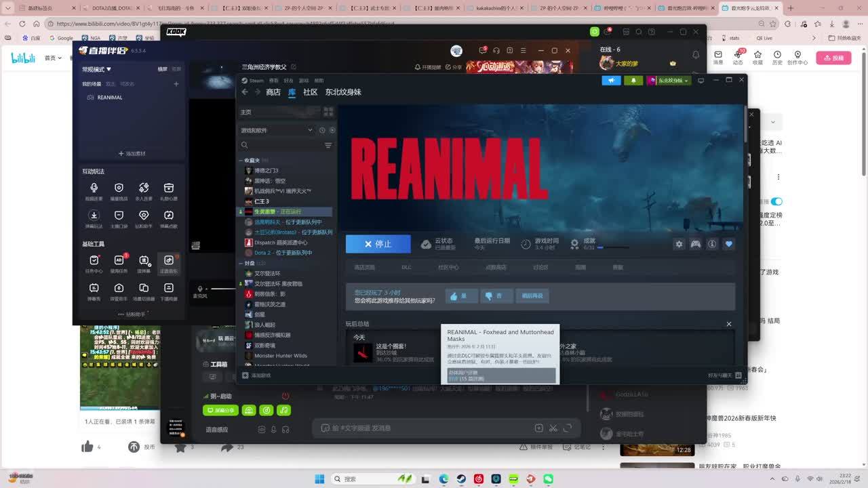Click the thumbs-down not recommend button
Viewport: 868px width, 488px height.
click(496, 296)
